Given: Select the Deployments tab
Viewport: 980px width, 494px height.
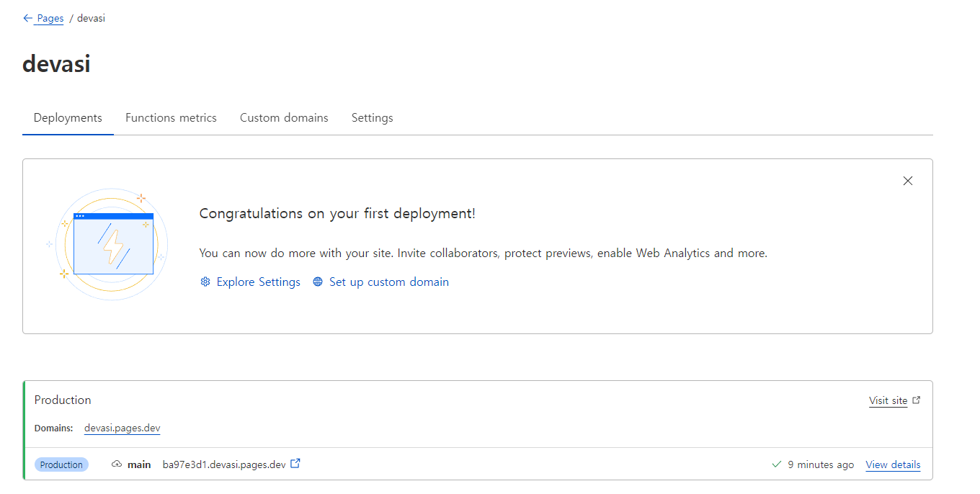Looking at the screenshot, I should coord(68,117).
